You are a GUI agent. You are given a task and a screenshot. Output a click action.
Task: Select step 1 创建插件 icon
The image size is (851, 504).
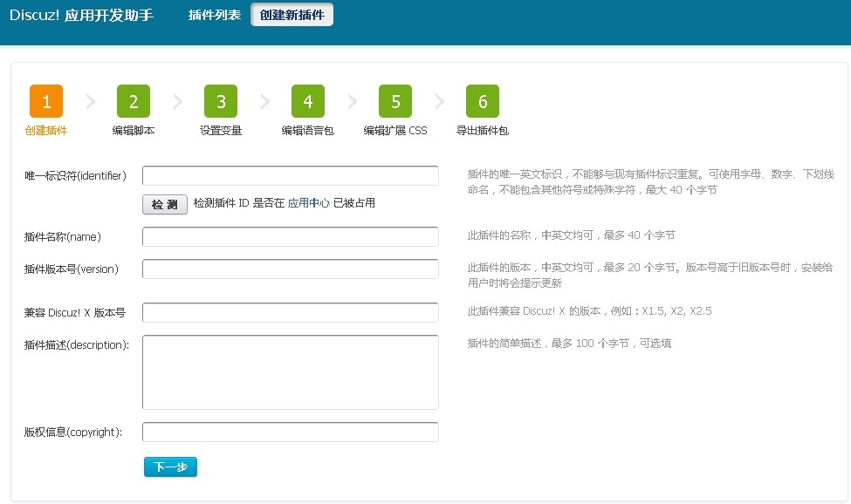[x=45, y=100]
